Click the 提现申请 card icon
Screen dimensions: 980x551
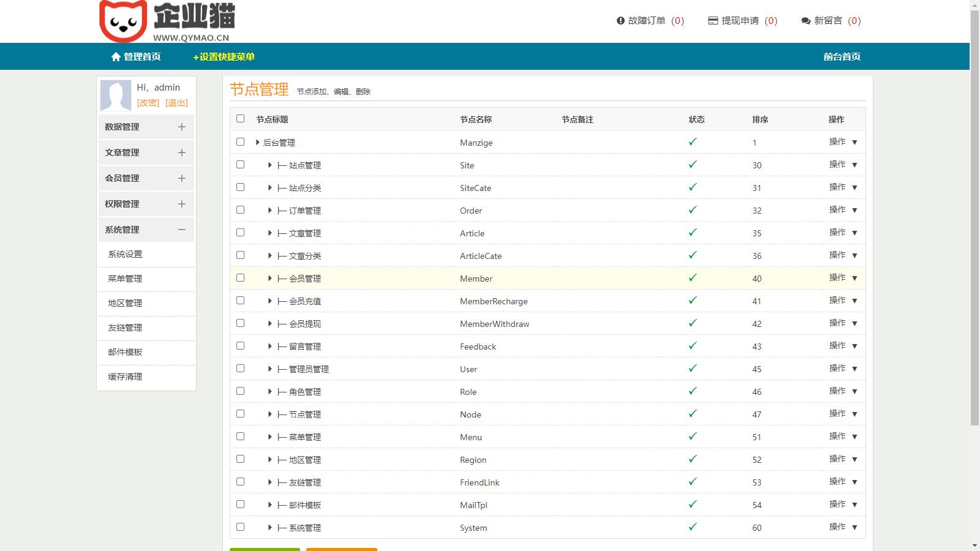coord(713,21)
